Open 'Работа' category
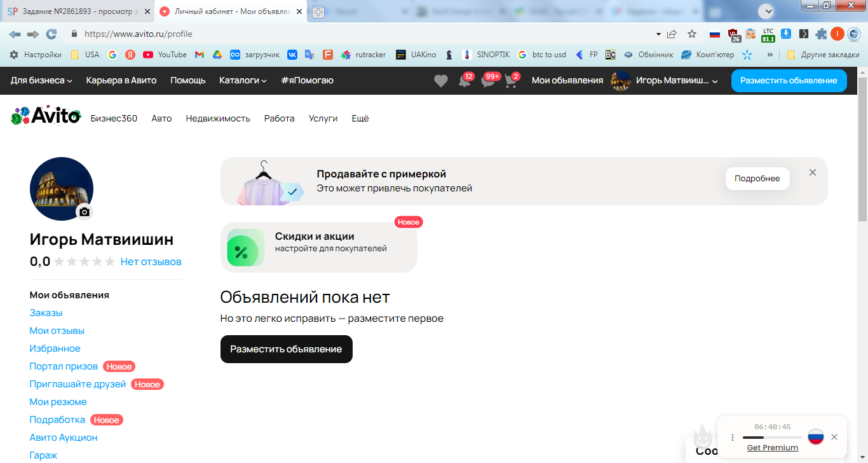The height and width of the screenshot is (463, 868). [280, 118]
